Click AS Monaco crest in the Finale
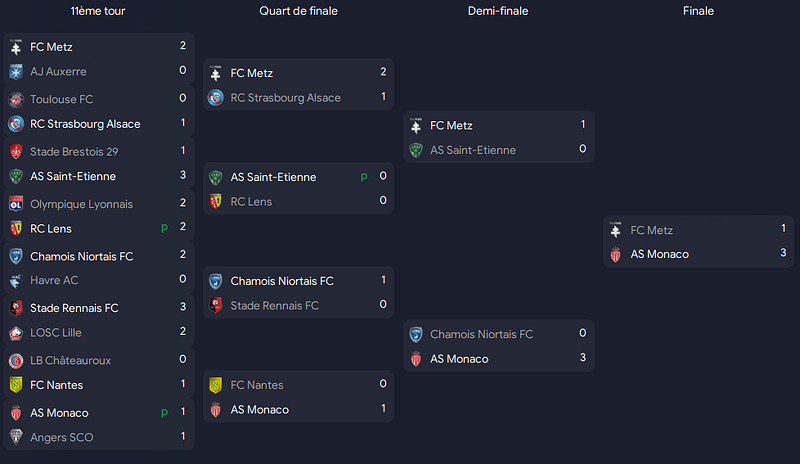The image size is (800, 464). [x=616, y=254]
